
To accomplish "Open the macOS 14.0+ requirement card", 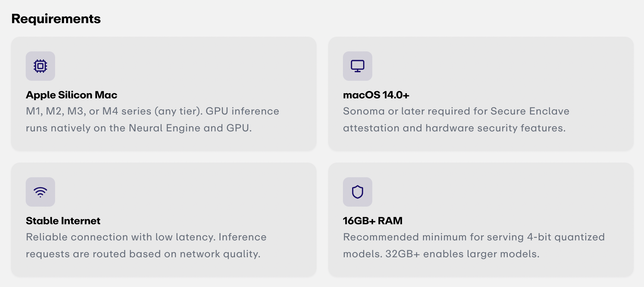I will [x=481, y=94].
